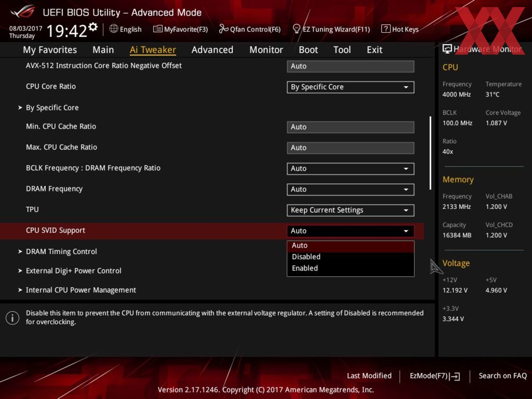Click the 12.192 V reading
532x399 pixels.
455,290
